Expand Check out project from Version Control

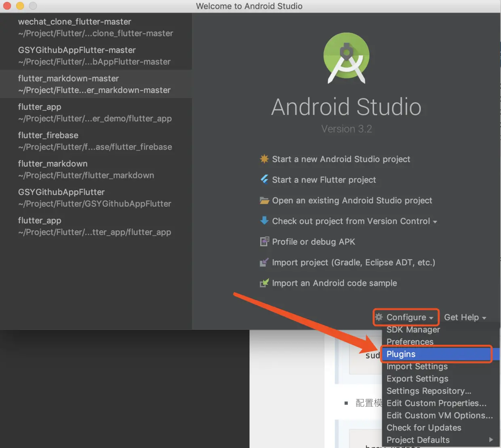(354, 221)
